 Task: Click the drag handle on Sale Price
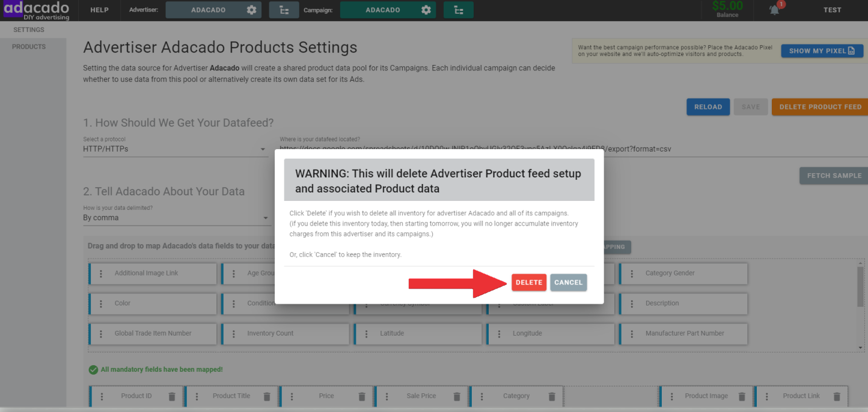coord(387,396)
